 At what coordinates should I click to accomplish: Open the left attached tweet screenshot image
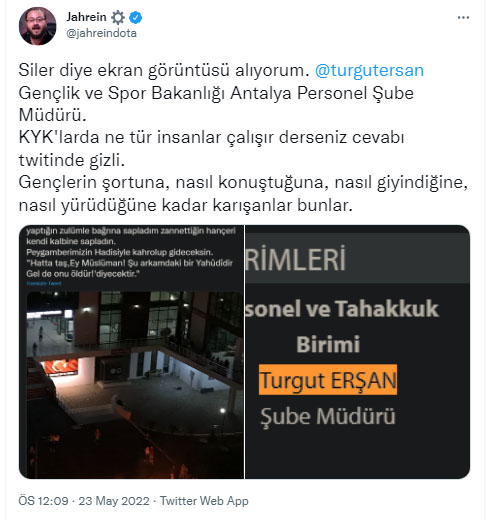click(x=131, y=352)
